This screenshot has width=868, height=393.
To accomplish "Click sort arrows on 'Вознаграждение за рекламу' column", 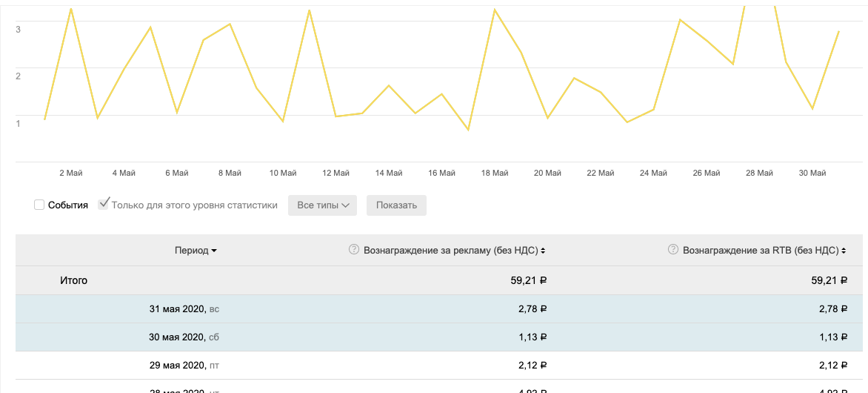I will pyautogui.click(x=544, y=251).
